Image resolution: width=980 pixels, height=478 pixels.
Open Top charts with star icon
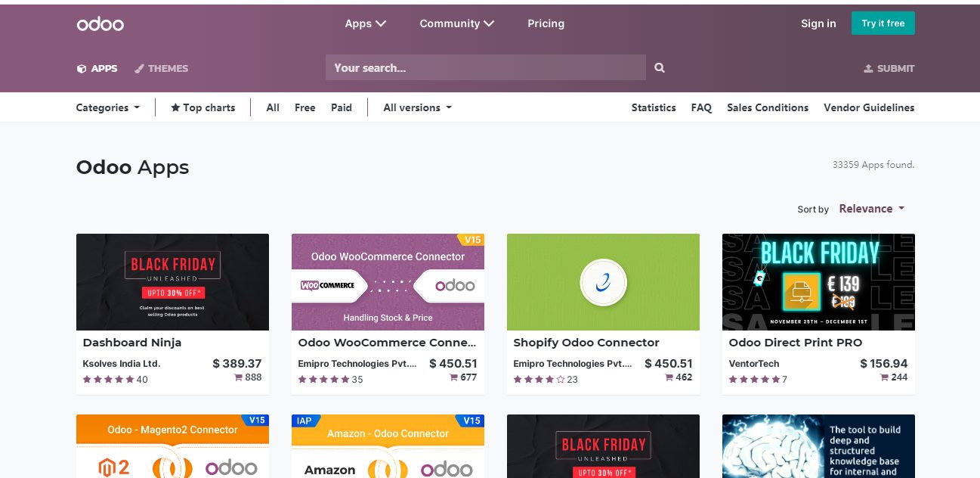pyautogui.click(x=202, y=107)
